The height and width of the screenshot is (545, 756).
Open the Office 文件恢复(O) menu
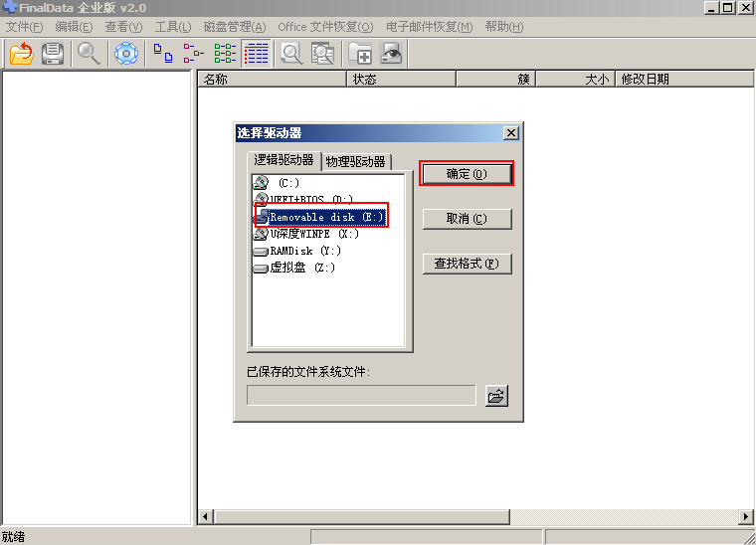point(325,27)
